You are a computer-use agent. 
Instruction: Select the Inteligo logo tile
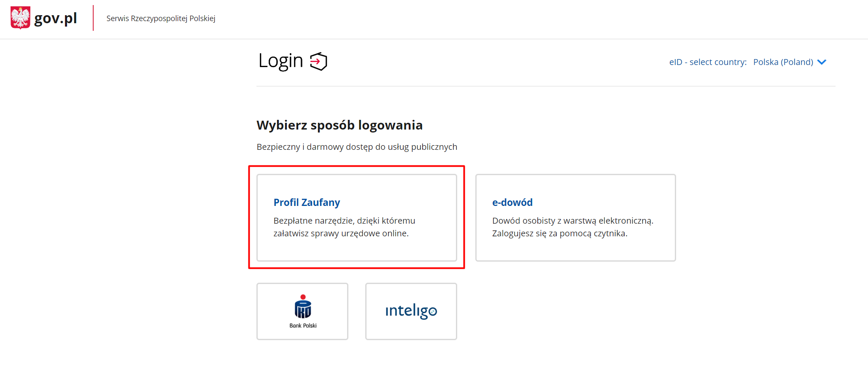(x=411, y=311)
